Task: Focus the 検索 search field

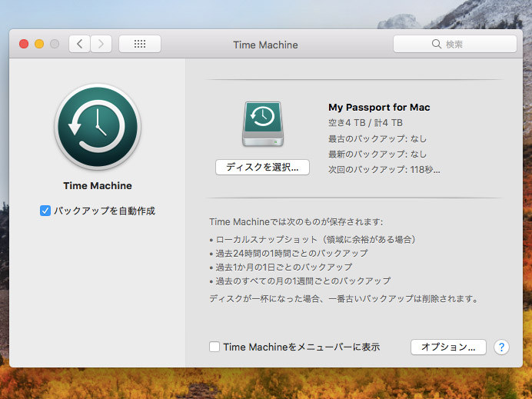Action: click(x=455, y=44)
